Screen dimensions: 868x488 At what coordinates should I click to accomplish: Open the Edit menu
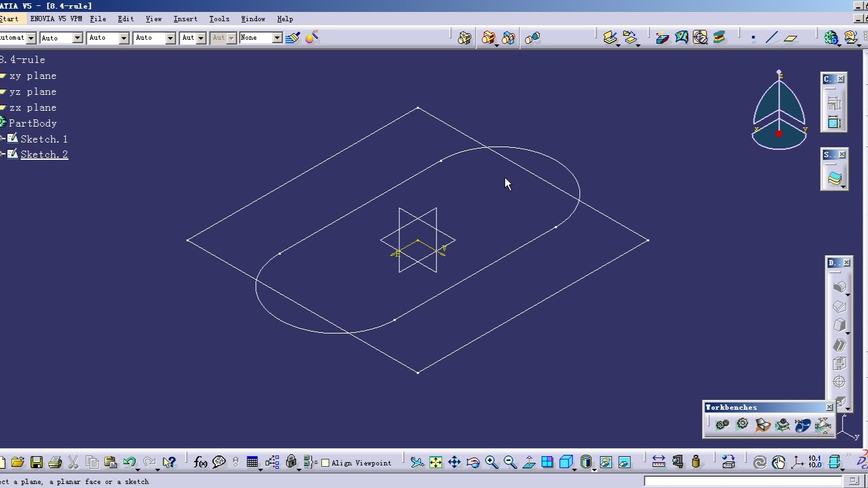(125, 19)
